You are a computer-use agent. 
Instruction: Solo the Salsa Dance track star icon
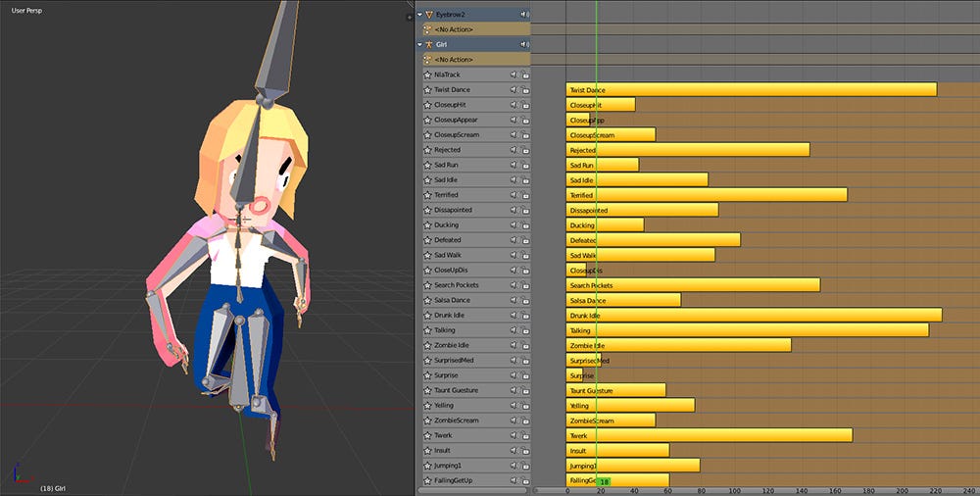[x=427, y=300]
